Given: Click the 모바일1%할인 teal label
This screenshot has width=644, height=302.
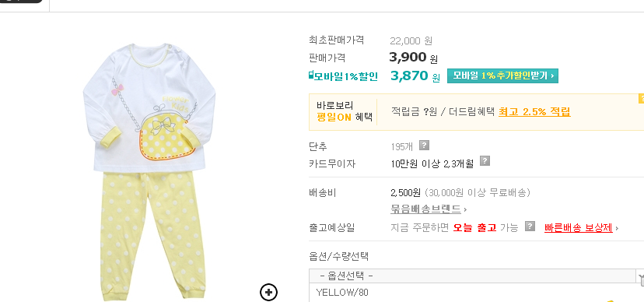Looking at the screenshot, I should pos(345,76).
